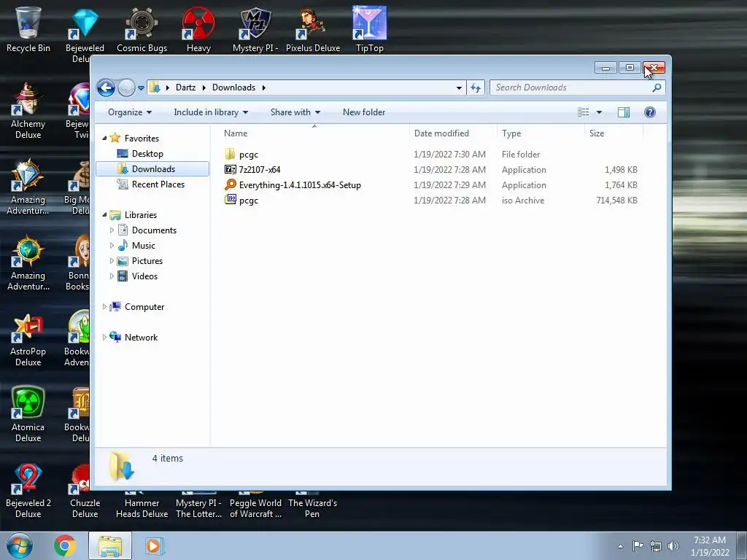
Task: Select the Alchemy Deluxe desktop shortcut
Action: [x=28, y=111]
